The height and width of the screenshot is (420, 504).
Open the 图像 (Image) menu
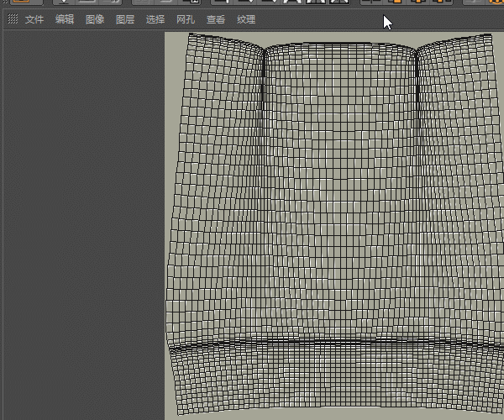[95, 18]
